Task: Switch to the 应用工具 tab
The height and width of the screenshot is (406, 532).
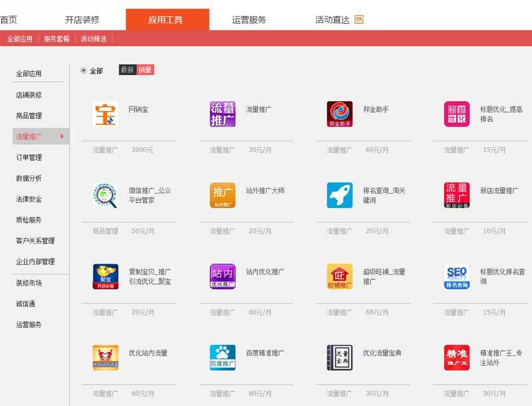Action: click(x=165, y=19)
